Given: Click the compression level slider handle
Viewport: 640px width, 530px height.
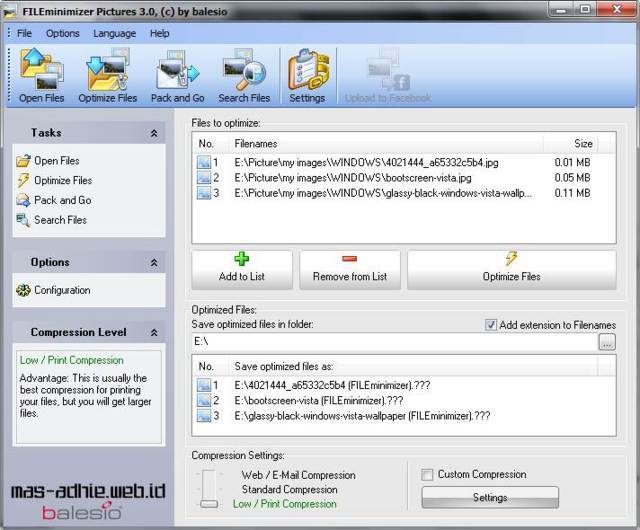Looking at the screenshot, I should click(209, 504).
